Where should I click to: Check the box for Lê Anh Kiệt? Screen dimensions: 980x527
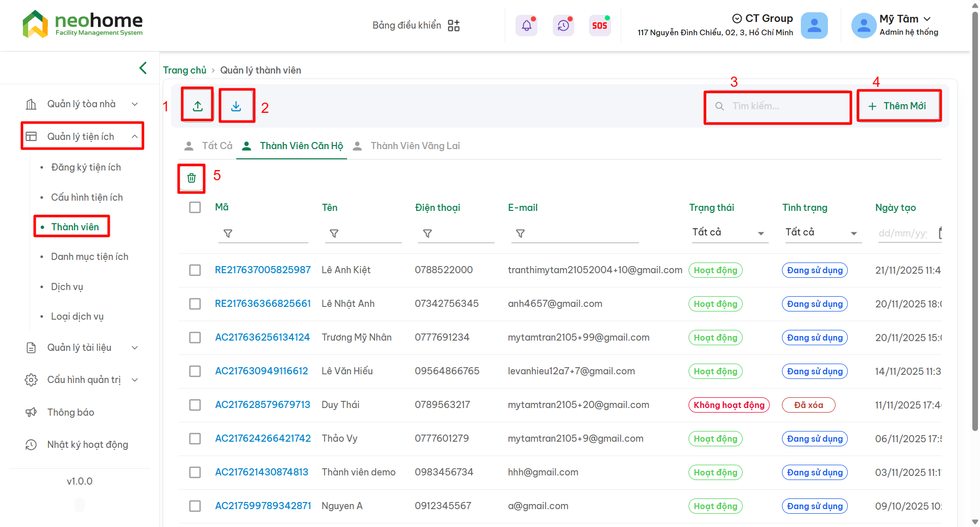click(195, 270)
